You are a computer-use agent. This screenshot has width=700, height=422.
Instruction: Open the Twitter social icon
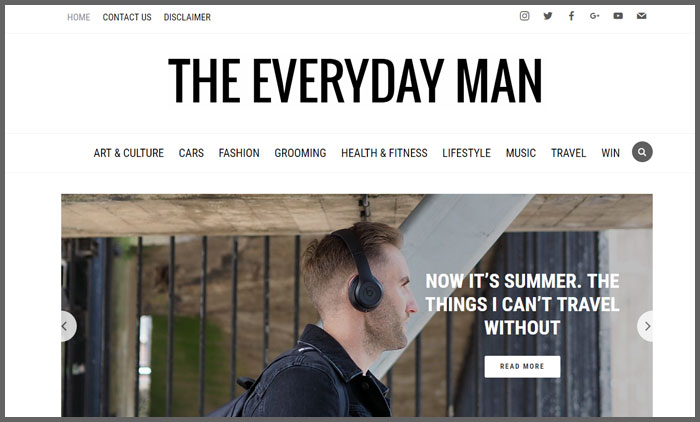coord(548,16)
